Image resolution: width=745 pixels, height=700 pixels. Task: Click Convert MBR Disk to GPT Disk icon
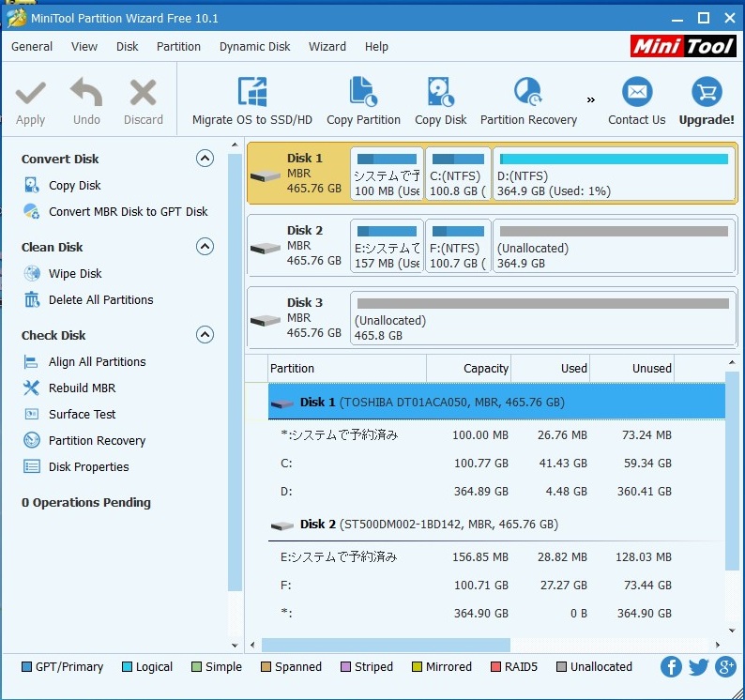point(32,211)
